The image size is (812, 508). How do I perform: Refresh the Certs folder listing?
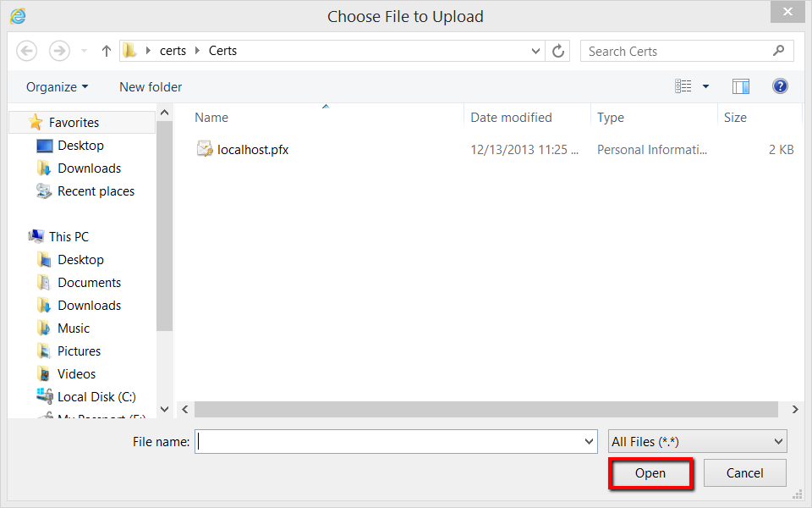(558, 51)
